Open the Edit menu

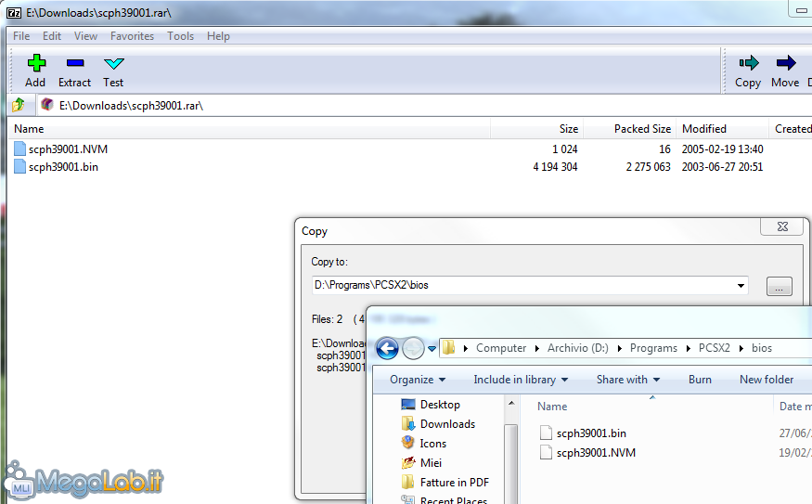click(52, 36)
